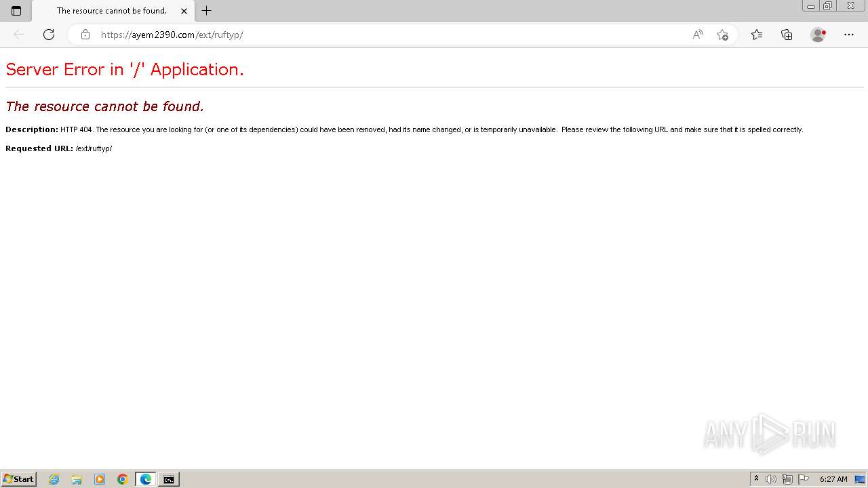This screenshot has height=488, width=868.
Task: Click the 'Requested URL:' label
Action: (39, 148)
